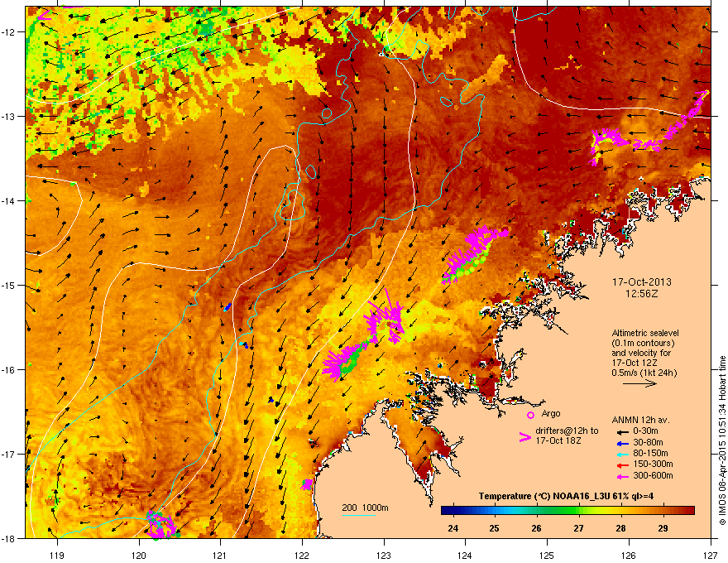Click the magenta drifters arrowhead legend symbol

tap(524, 436)
